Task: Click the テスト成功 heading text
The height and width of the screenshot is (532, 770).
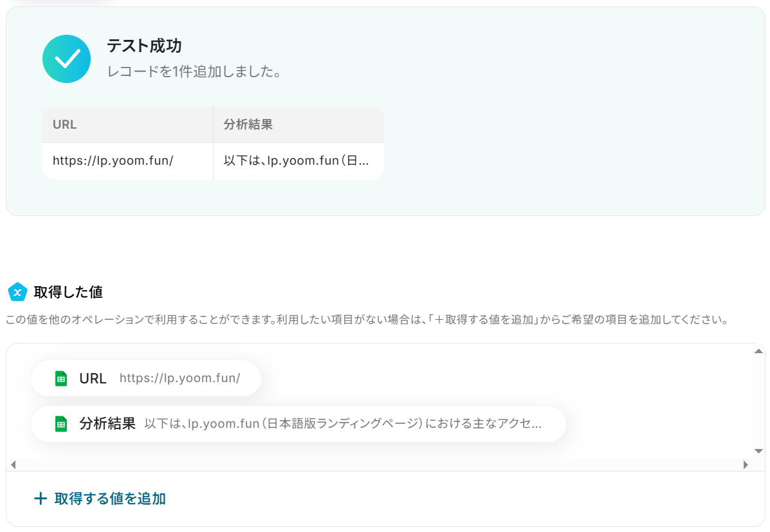Action: pos(144,46)
